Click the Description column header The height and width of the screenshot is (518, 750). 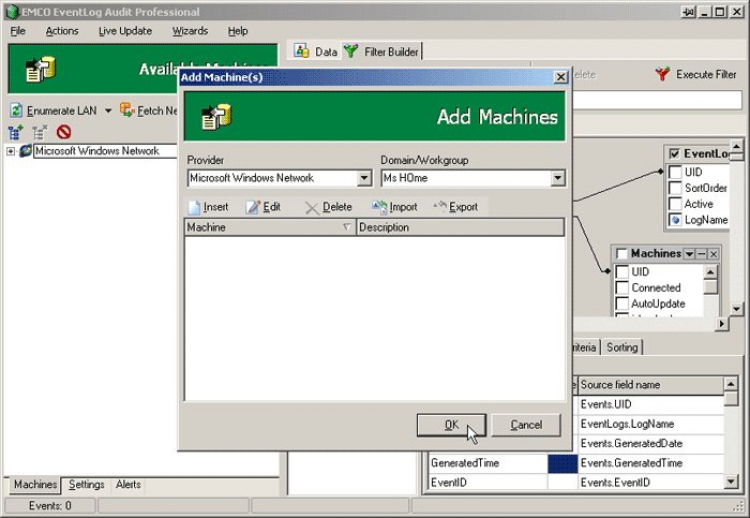(460, 227)
